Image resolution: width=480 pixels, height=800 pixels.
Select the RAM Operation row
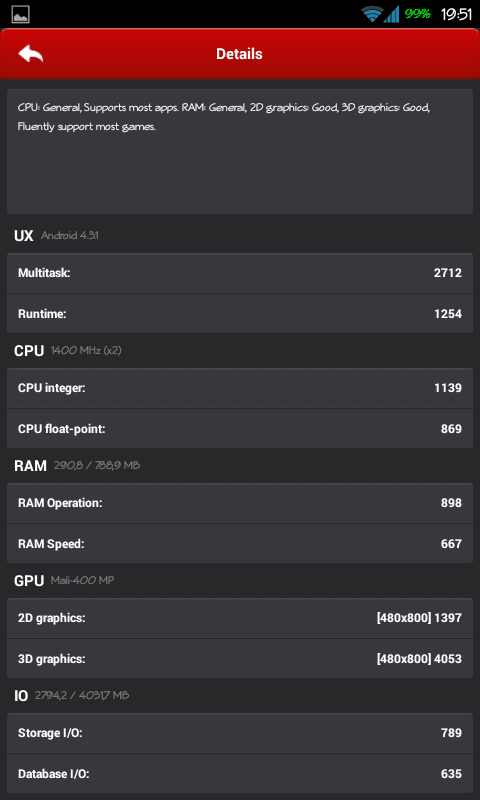pyautogui.click(x=240, y=503)
